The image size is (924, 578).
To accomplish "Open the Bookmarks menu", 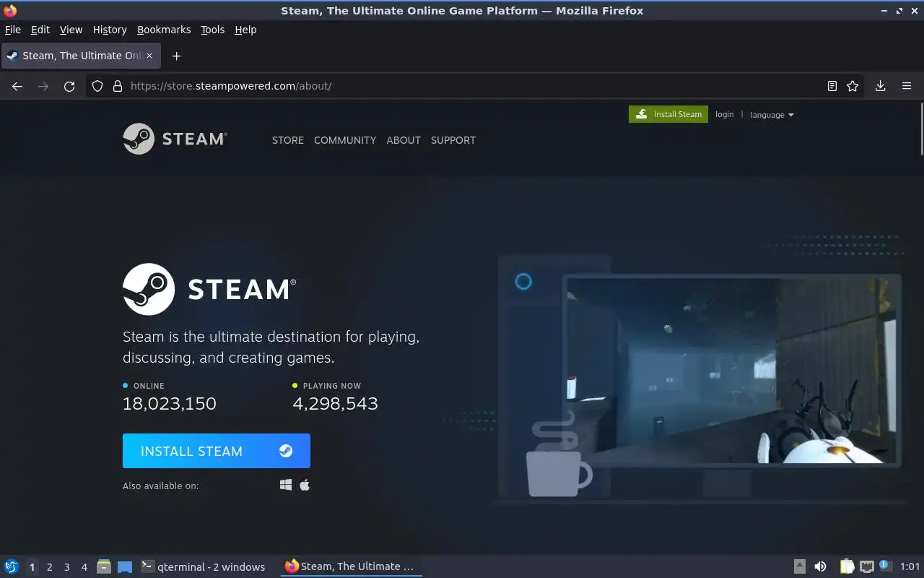I will 164,30.
